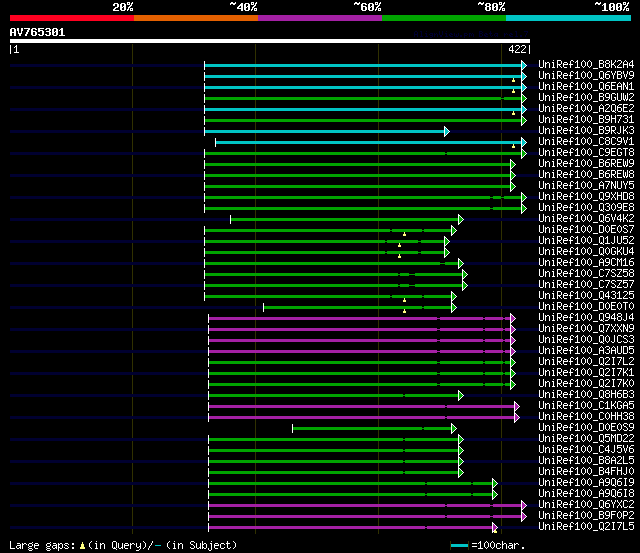This screenshot has height=553, width=640.
Task: Click the UniRef100_B9RJK3 label
Action: tap(586, 131)
